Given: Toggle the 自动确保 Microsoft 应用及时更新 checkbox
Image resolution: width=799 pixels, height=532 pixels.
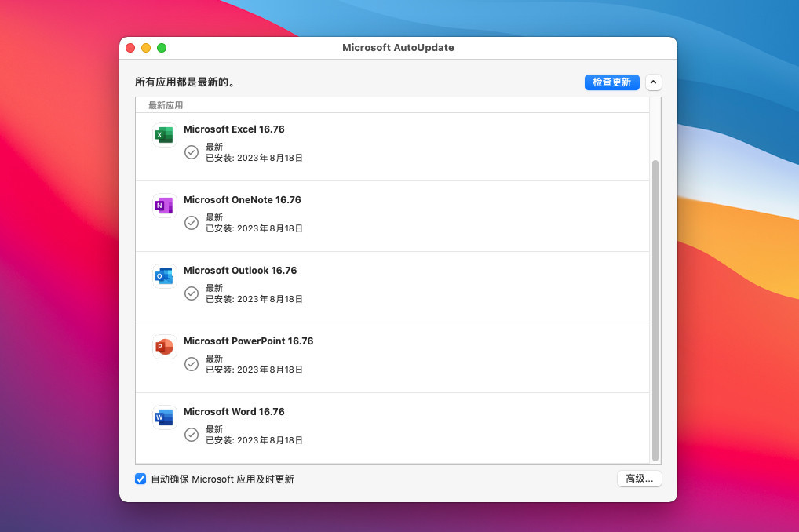Looking at the screenshot, I should pyautogui.click(x=140, y=479).
